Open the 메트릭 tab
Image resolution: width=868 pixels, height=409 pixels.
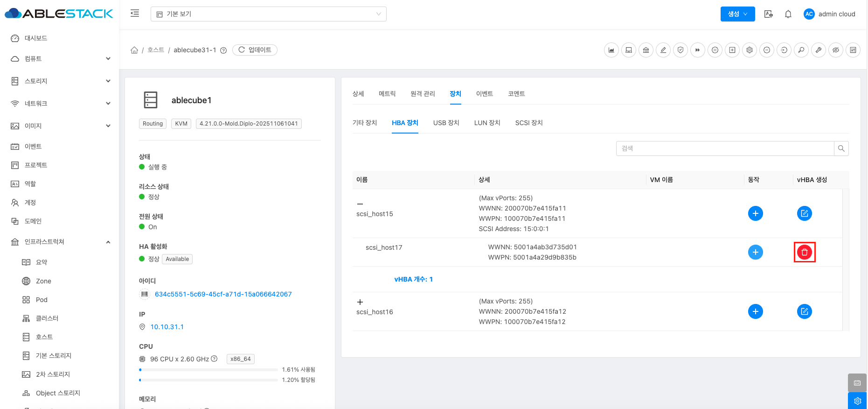pyautogui.click(x=387, y=94)
